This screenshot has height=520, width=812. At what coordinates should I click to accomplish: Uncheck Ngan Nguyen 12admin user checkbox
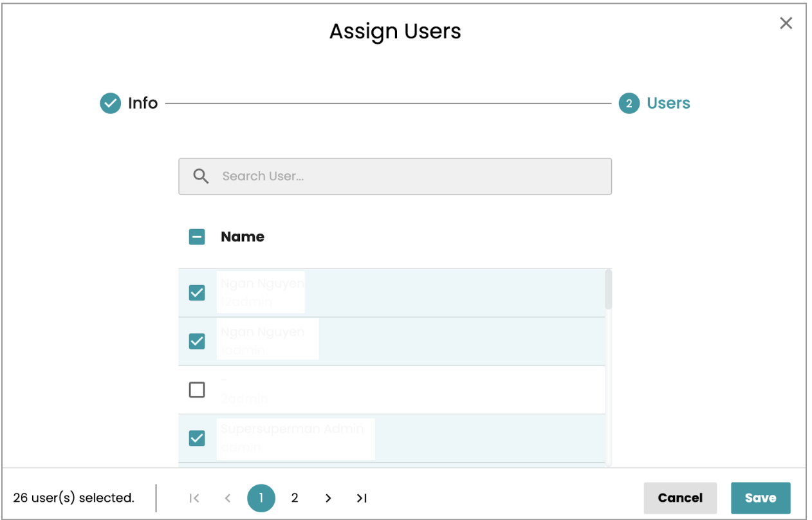[x=197, y=293]
